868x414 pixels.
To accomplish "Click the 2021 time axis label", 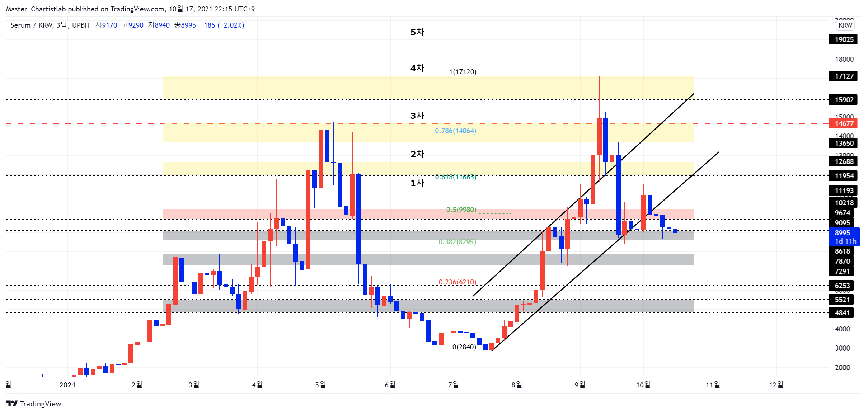I will [67, 385].
